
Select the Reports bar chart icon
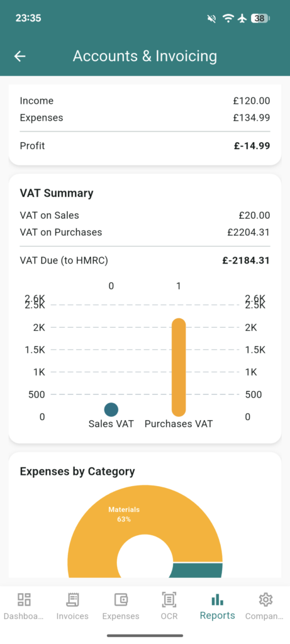(217, 599)
